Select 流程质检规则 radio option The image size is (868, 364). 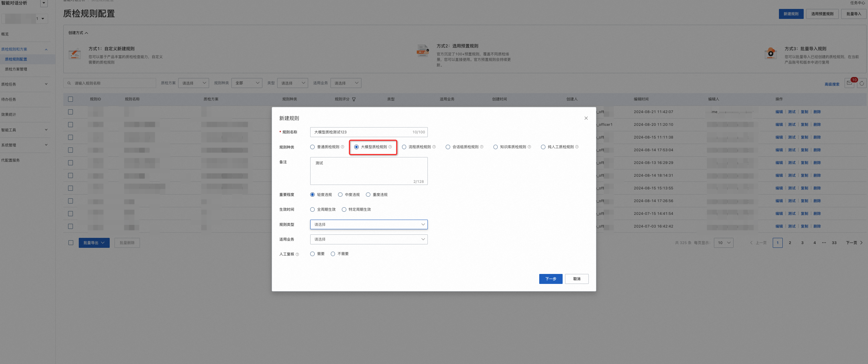click(404, 147)
